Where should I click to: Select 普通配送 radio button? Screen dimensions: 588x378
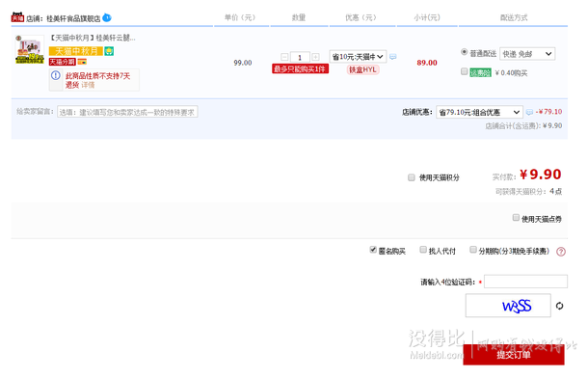pos(465,52)
